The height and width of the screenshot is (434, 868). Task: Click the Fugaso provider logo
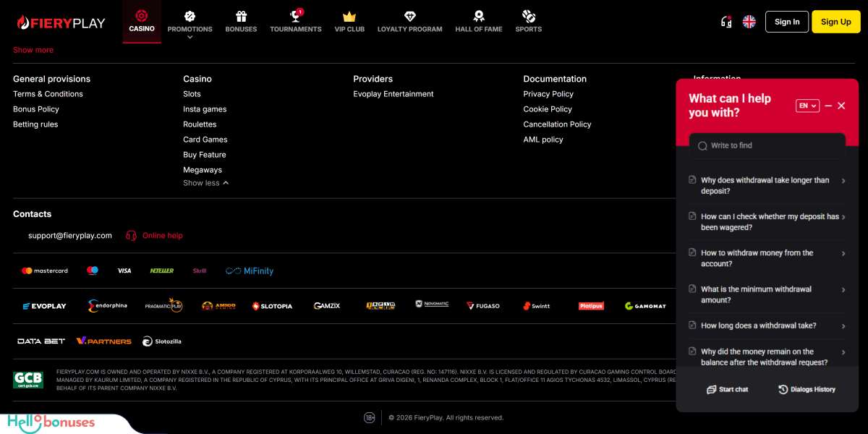click(x=483, y=306)
